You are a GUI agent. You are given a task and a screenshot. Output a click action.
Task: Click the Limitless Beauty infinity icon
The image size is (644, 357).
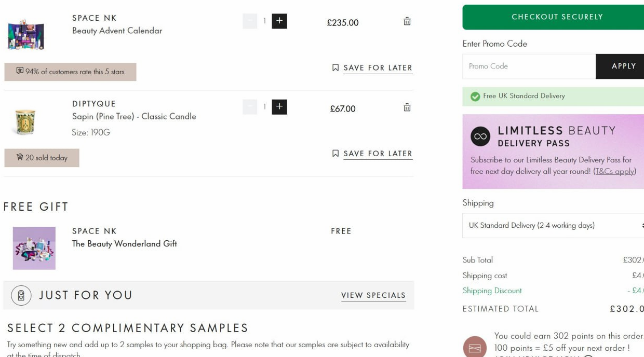click(480, 137)
